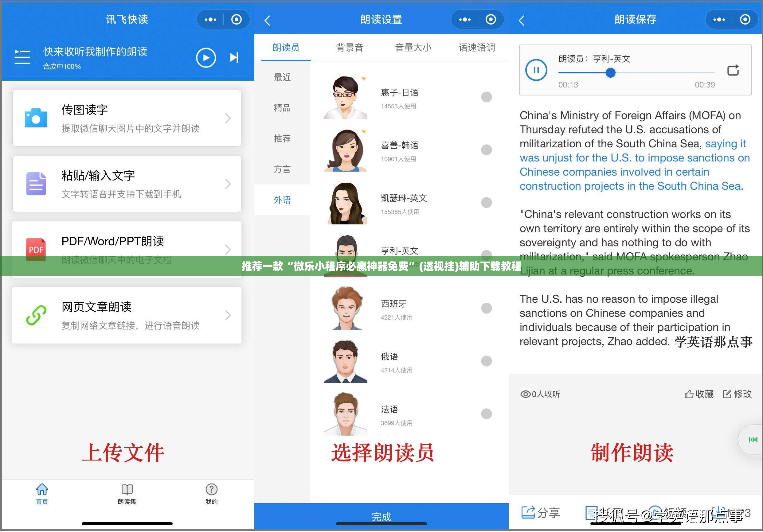
Task: Expand the 粘贴/输入文字 card chevron
Action: click(228, 184)
